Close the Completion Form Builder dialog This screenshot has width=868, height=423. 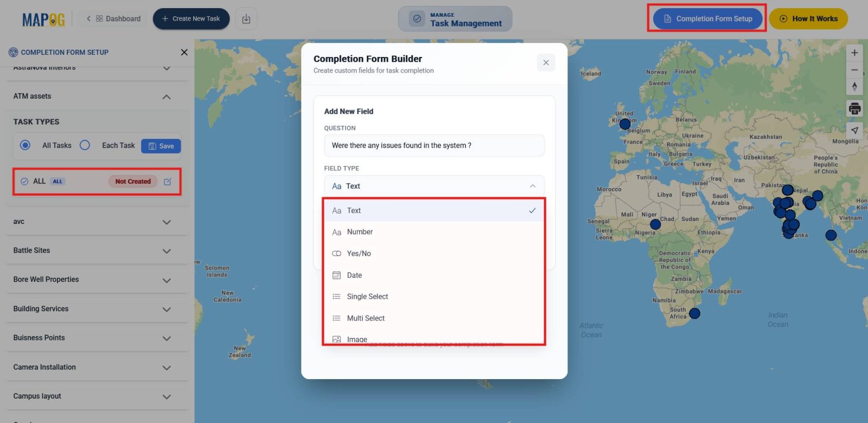pyautogui.click(x=546, y=62)
